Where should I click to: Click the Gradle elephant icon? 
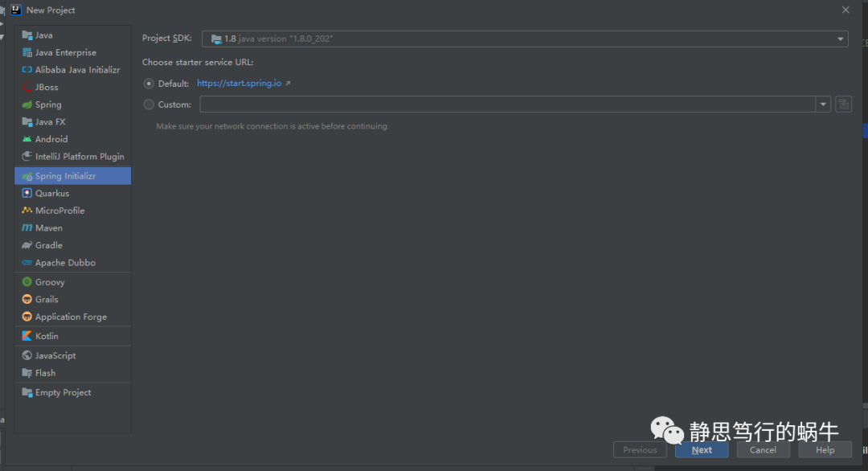coord(27,245)
